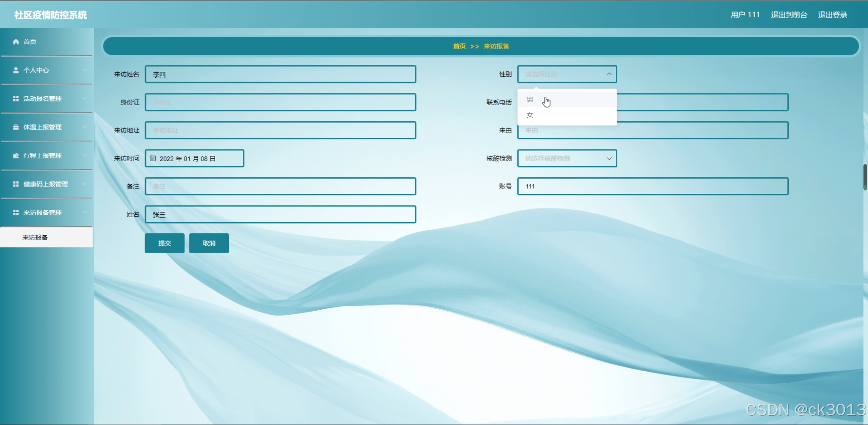This screenshot has width=868, height=425.
Task: Expand the 活动报名管理 chevron
Action: point(84,99)
